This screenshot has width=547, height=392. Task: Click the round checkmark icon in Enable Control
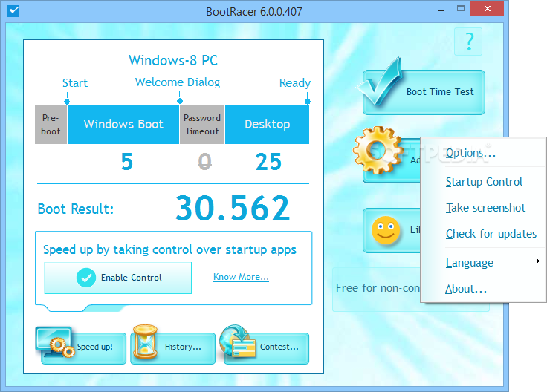[85, 278]
